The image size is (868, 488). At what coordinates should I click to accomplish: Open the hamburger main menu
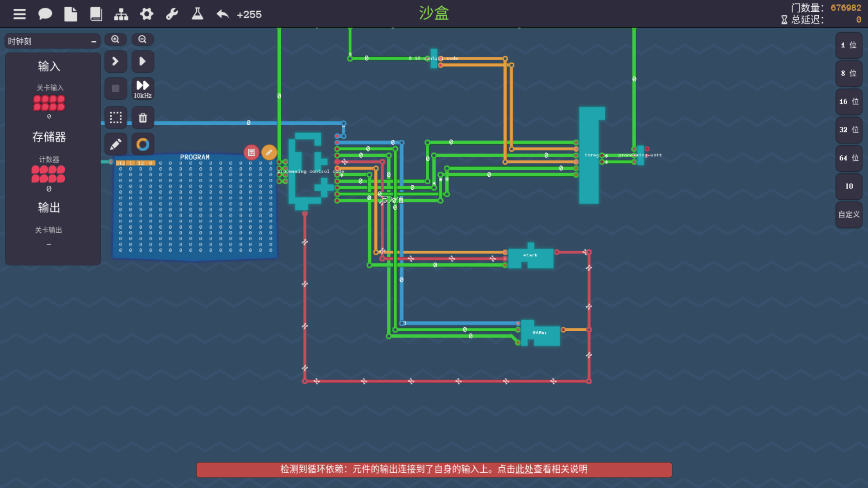[x=19, y=14]
